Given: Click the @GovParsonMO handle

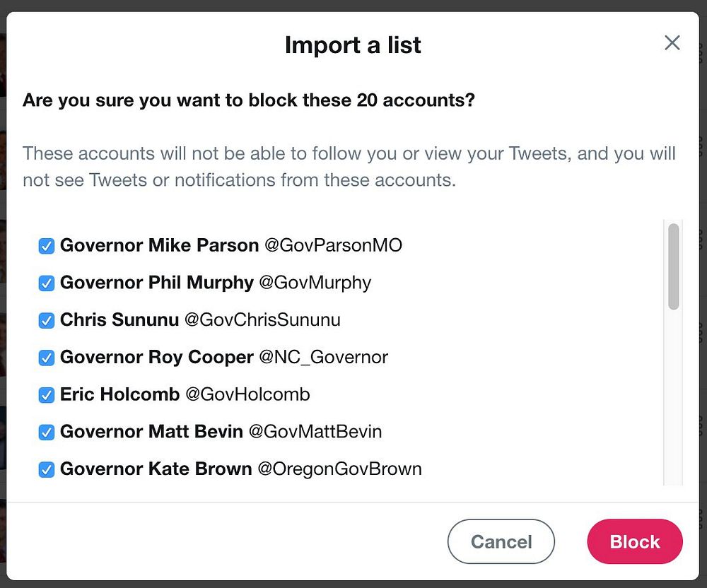Looking at the screenshot, I should (333, 245).
